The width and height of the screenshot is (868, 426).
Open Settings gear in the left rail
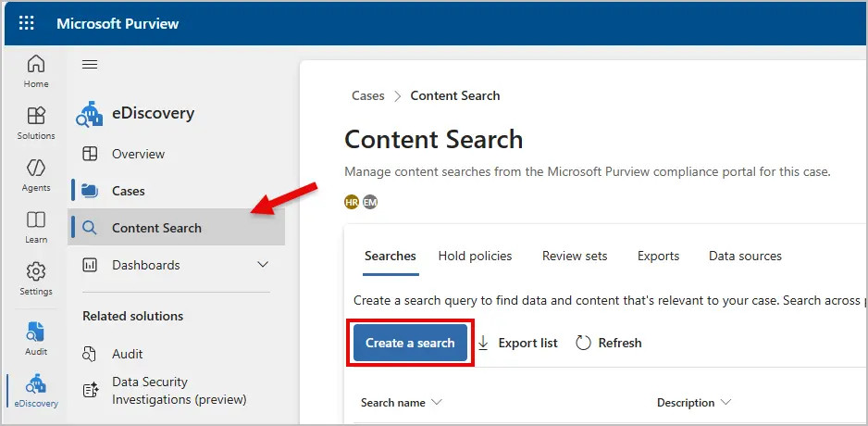[x=36, y=279]
